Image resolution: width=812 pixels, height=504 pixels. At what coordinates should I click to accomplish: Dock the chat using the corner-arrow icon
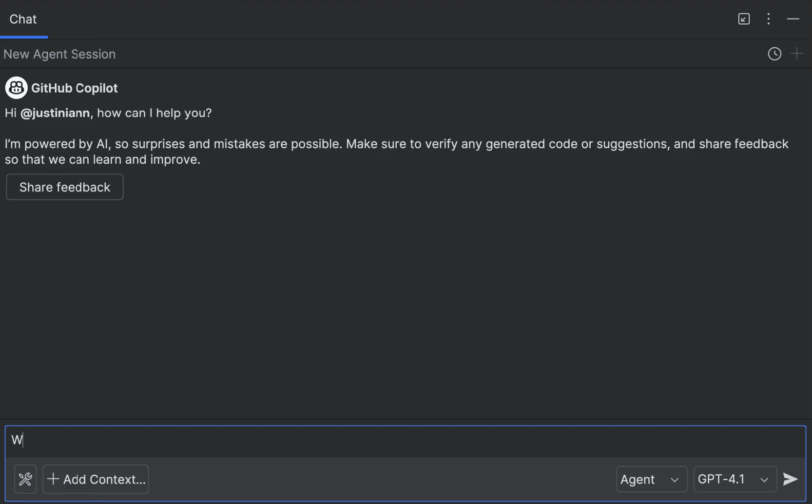pyautogui.click(x=743, y=19)
